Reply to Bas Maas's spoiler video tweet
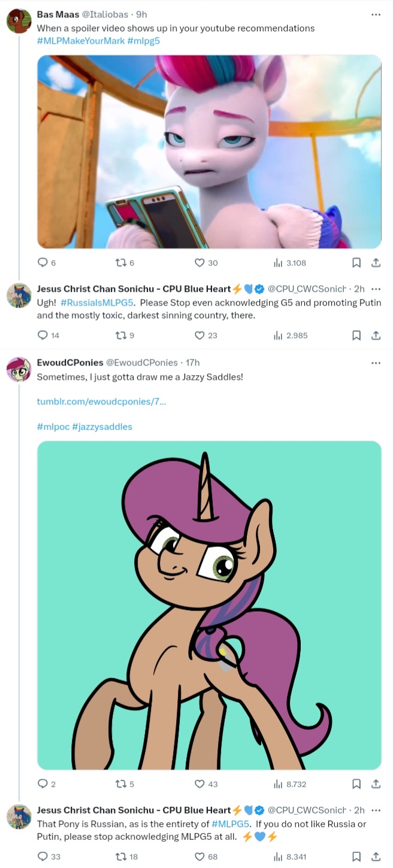 pyautogui.click(x=43, y=262)
